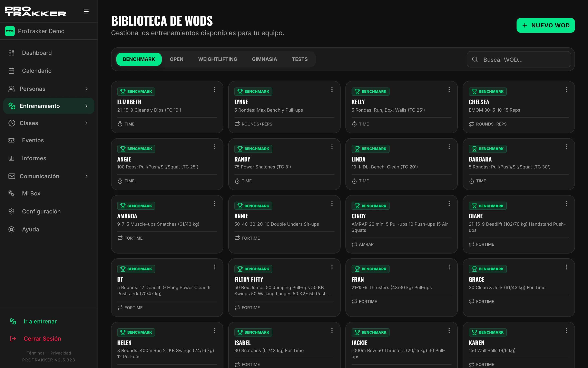The height and width of the screenshot is (368, 588).
Task: Open options menu on Diane card
Action: (566, 204)
